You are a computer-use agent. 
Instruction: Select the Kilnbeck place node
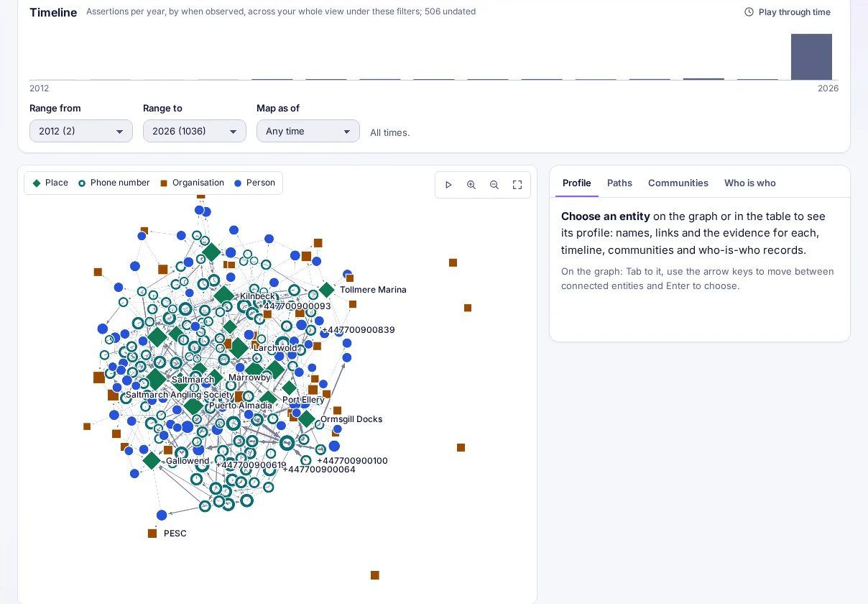pyautogui.click(x=224, y=295)
